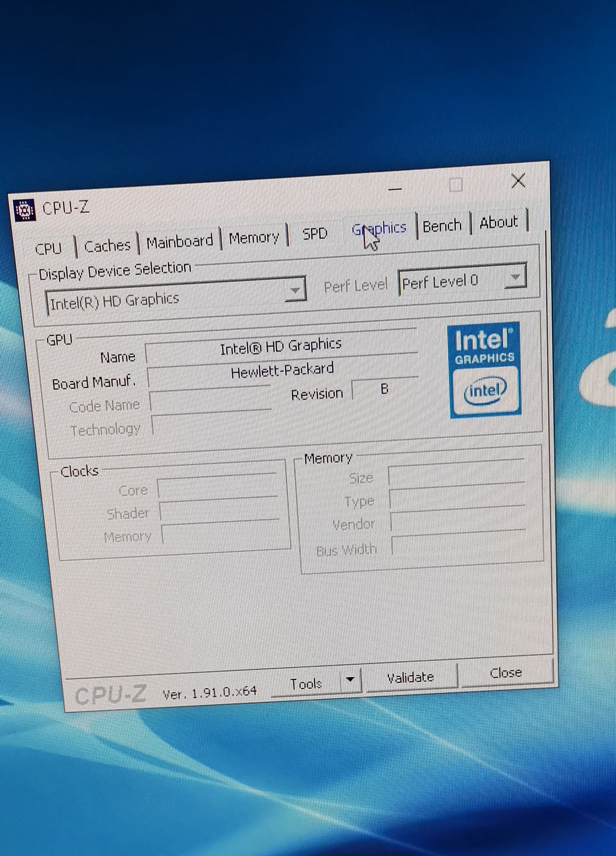Open the Tools dropdown arrow

tap(350, 680)
